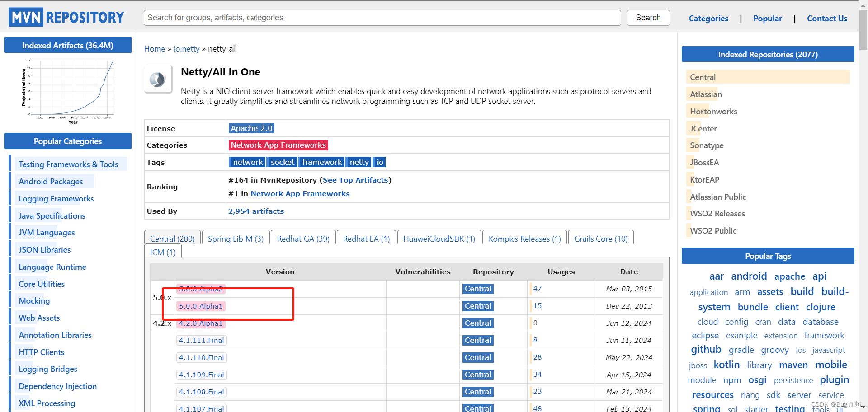This screenshot has width=868, height=412.
Task: Click the search input field
Action: (x=382, y=18)
